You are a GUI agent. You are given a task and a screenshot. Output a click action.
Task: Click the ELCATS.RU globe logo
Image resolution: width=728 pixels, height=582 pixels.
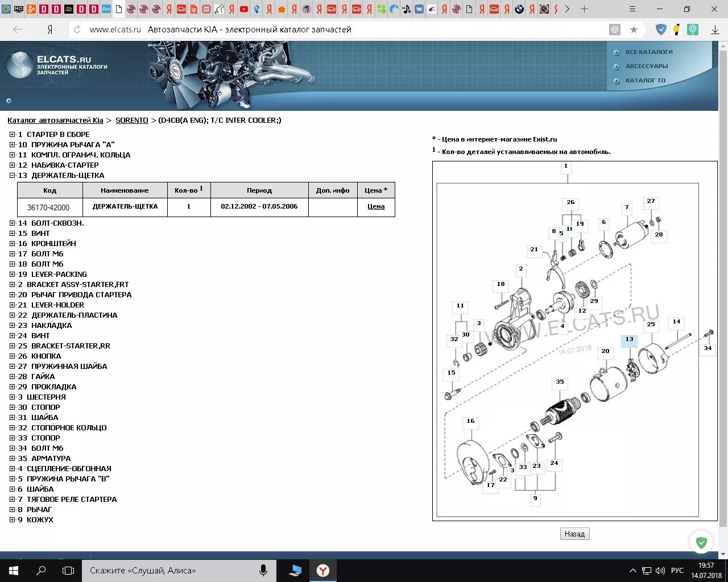coord(19,64)
